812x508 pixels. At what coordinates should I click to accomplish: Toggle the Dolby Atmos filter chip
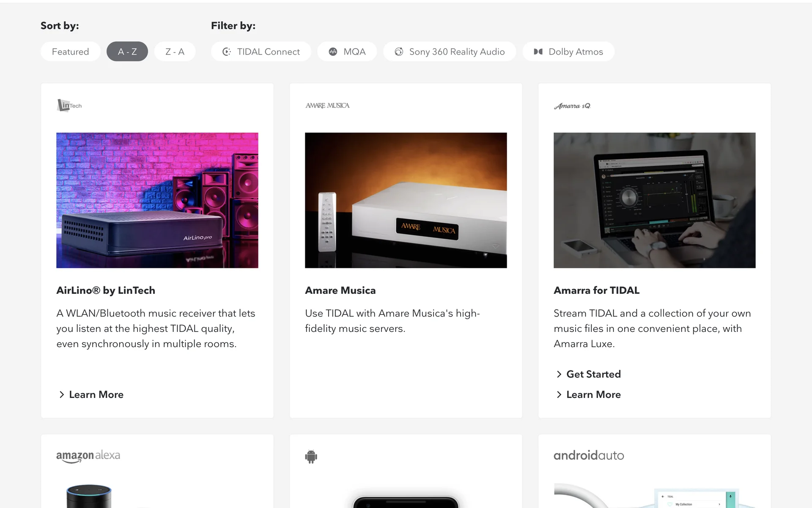tap(575, 52)
